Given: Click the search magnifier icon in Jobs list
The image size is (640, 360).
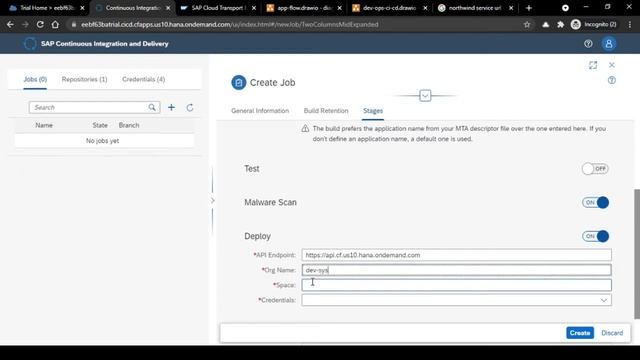Looking at the screenshot, I should [x=152, y=107].
